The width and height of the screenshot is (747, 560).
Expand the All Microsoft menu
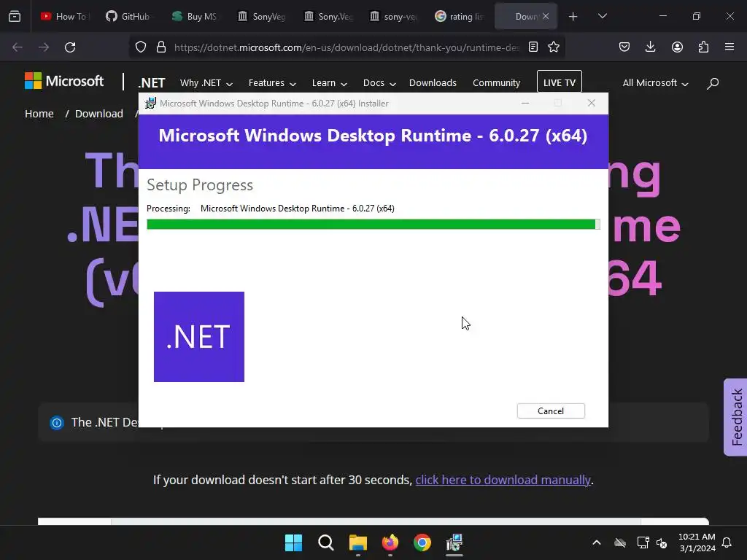coord(655,83)
